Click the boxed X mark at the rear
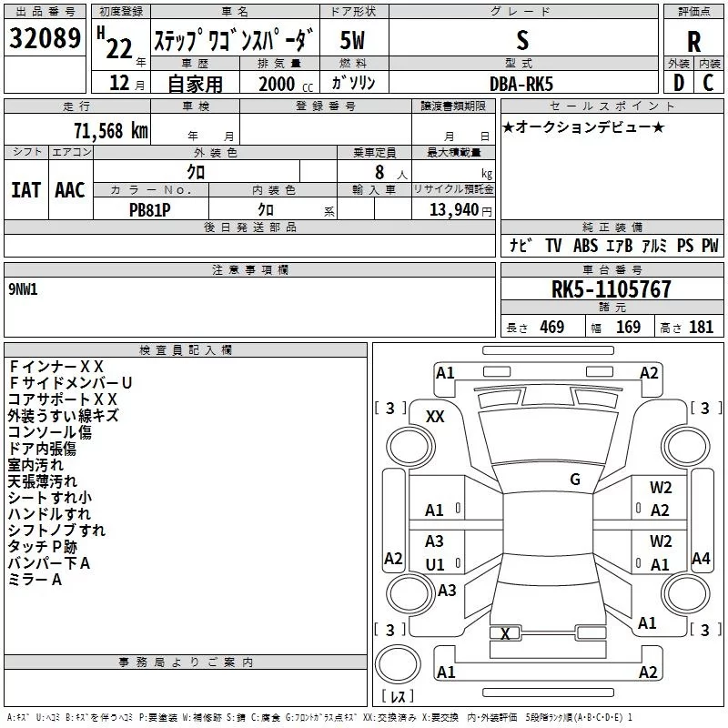This screenshot has width=728, height=728. (x=505, y=633)
